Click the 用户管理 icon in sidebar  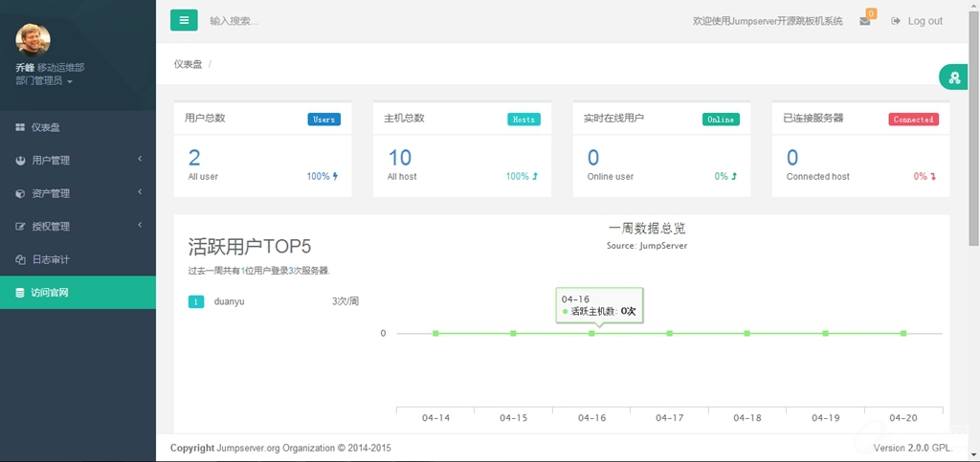click(x=20, y=161)
